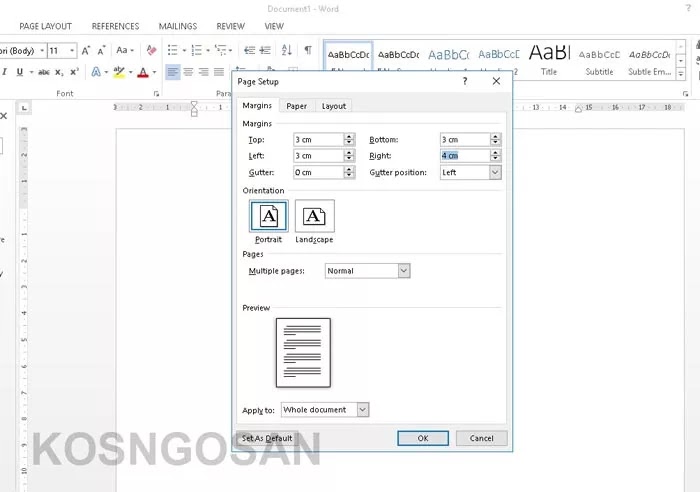This screenshot has height=492, width=700.
Task: Align text left
Action: pos(173,72)
